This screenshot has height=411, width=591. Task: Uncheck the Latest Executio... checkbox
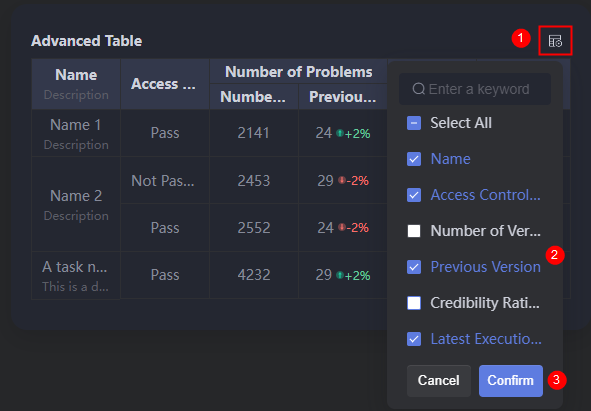414,339
